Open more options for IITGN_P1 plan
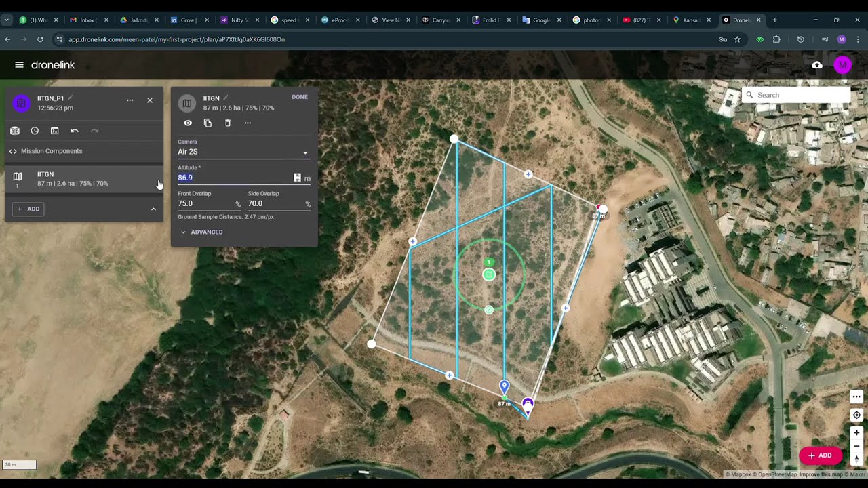 click(x=130, y=100)
